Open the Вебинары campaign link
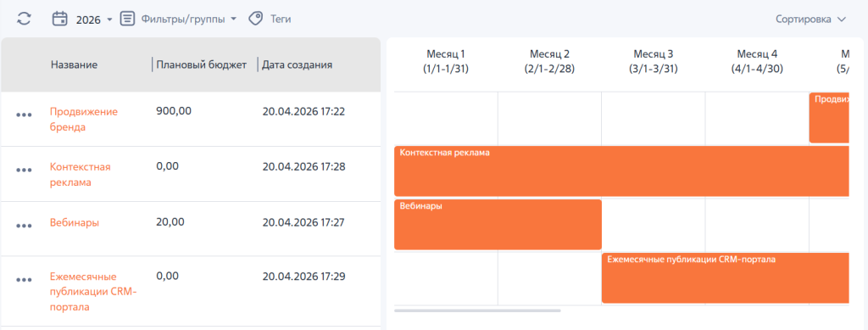Screen dimensions: 868x330 tap(75, 223)
